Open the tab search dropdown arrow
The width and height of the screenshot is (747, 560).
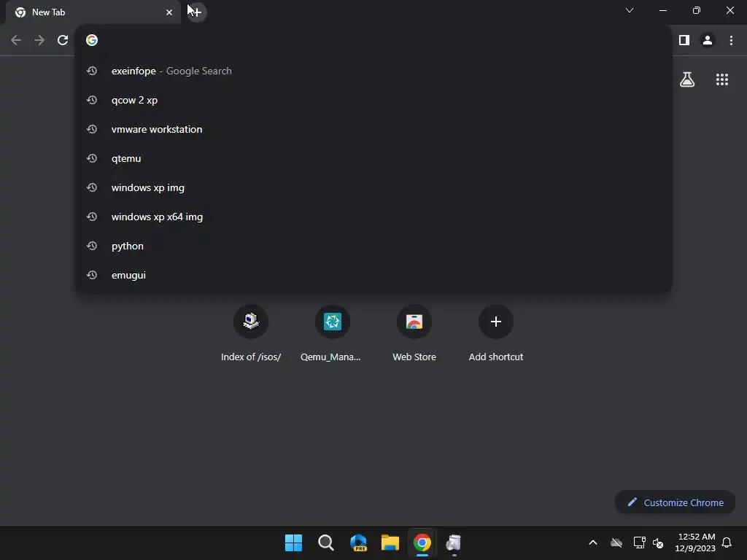click(630, 10)
